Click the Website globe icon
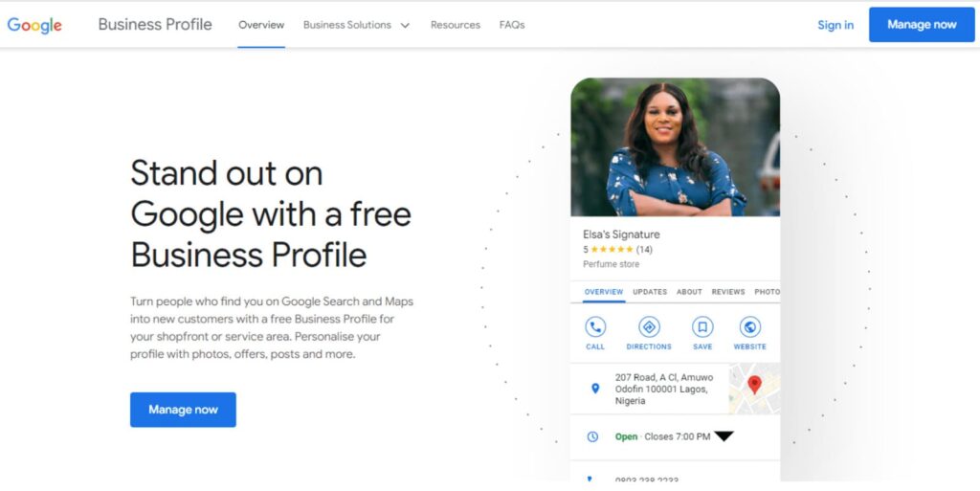The image size is (980, 491). click(x=749, y=326)
